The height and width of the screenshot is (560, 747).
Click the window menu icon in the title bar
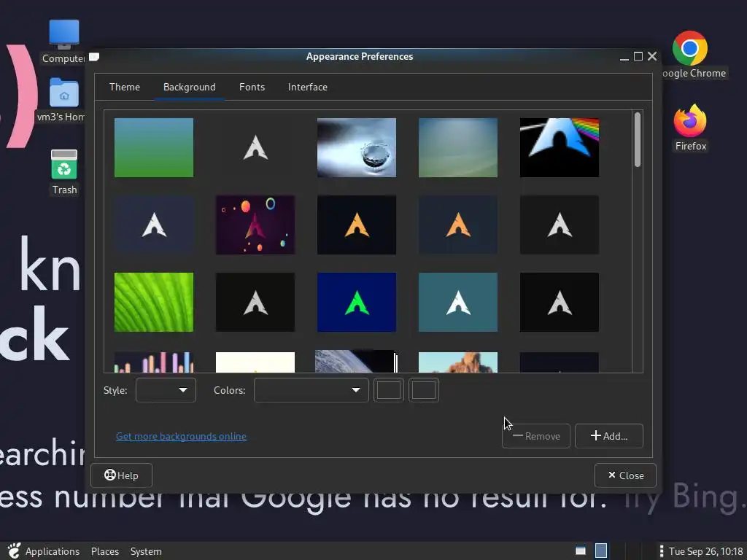coord(94,57)
